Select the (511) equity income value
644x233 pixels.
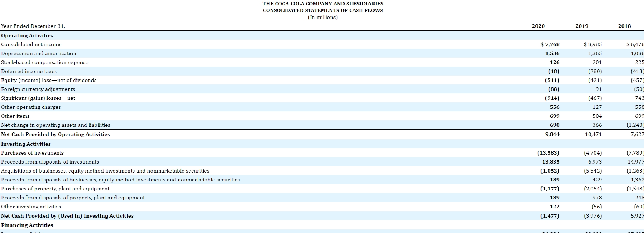coord(552,80)
